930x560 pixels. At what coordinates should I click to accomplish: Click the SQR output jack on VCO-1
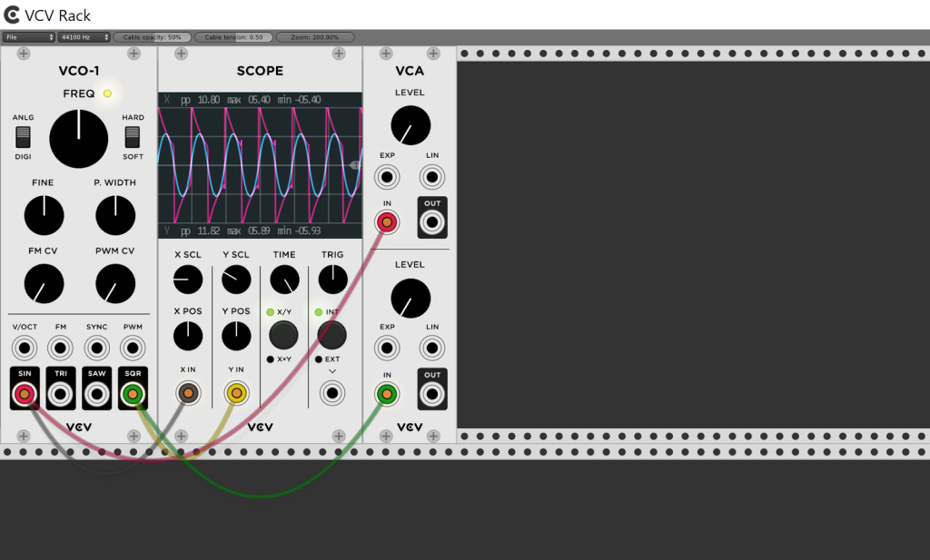[133, 394]
